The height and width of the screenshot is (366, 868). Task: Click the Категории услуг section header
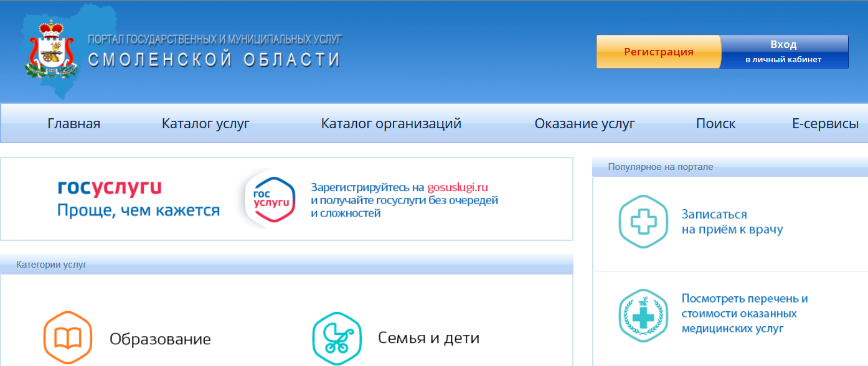pyautogui.click(x=52, y=265)
